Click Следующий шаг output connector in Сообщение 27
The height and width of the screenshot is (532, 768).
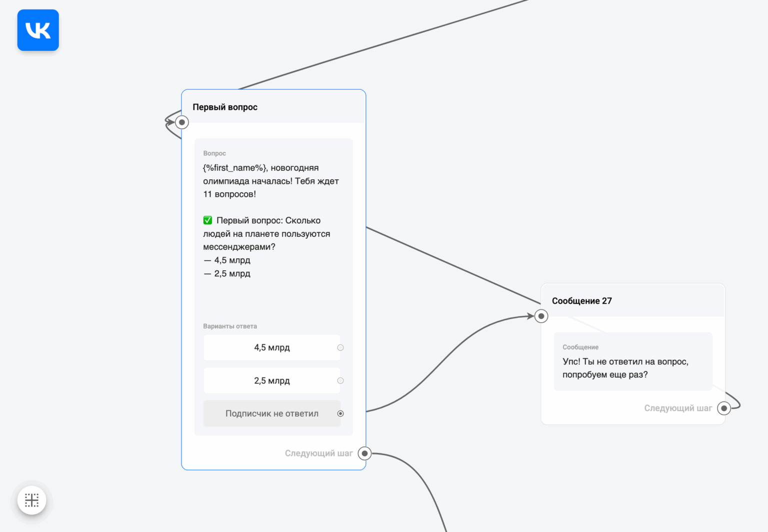[723, 408]
